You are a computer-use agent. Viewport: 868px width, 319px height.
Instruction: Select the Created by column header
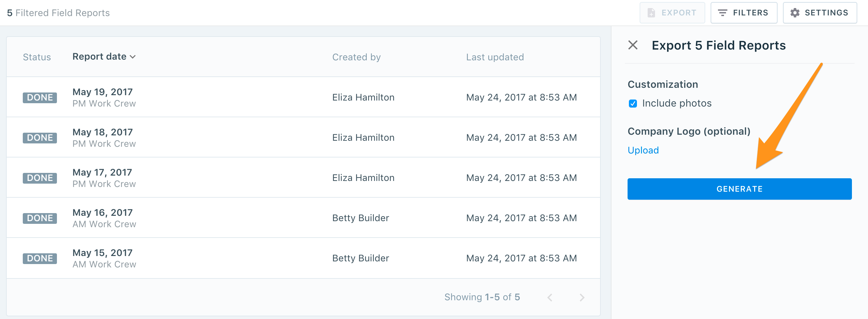pyautogui.click(x=357, y=57)
